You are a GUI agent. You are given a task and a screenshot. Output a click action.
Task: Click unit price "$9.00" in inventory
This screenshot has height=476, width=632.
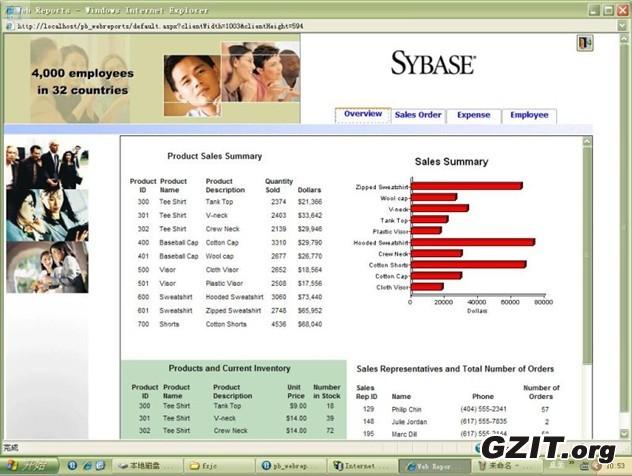[298, 405]
